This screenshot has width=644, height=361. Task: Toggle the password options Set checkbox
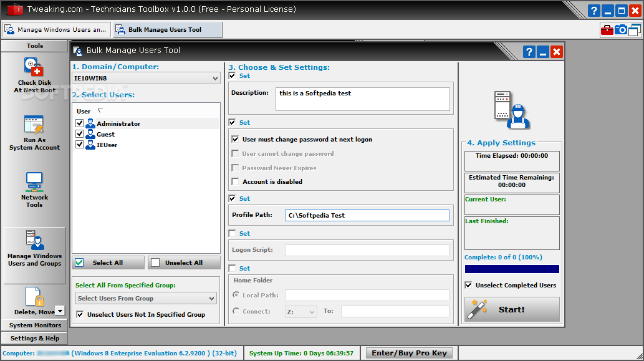[x=232, y=122]
